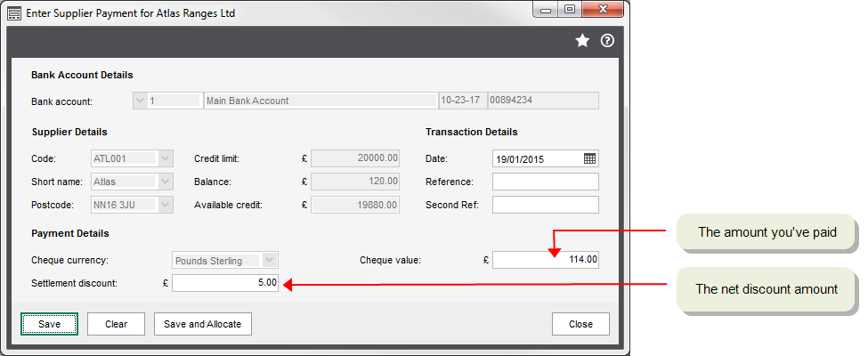This screenshot has height=356, width=868.
Task: Open the Date calendar picker icon
Action: pyautogui.click(x=589, y=159)
